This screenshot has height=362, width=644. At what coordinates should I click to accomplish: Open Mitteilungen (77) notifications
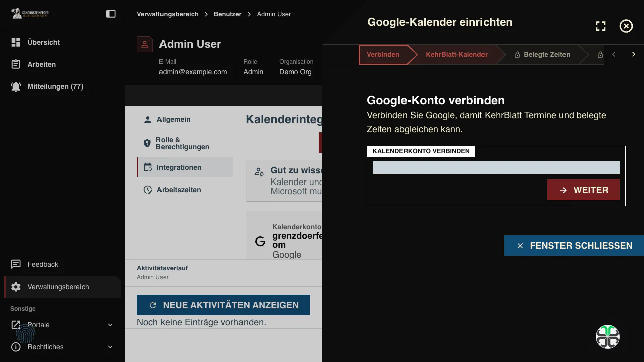62,86
